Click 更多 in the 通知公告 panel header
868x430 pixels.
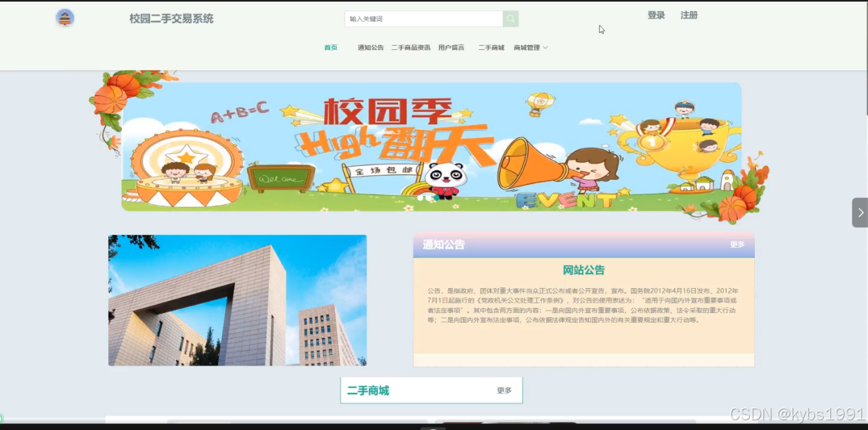point(737,245)
